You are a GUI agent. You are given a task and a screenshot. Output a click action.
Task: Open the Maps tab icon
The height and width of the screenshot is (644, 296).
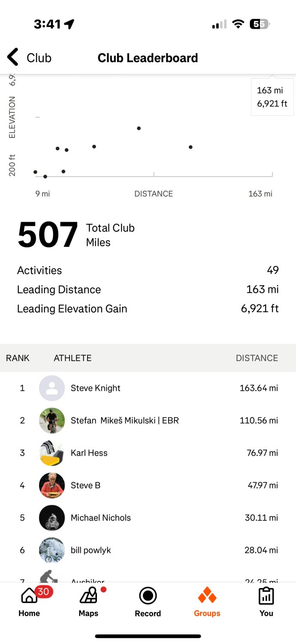pos(88,596)
